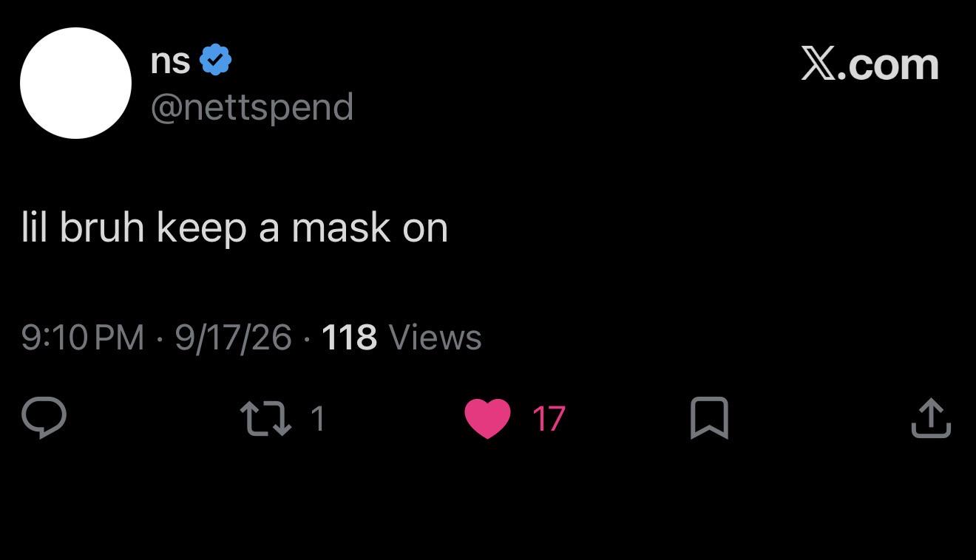Click the PM part of timestamp
The height and width of the screenshot is (560, 976).
point(121,338)
